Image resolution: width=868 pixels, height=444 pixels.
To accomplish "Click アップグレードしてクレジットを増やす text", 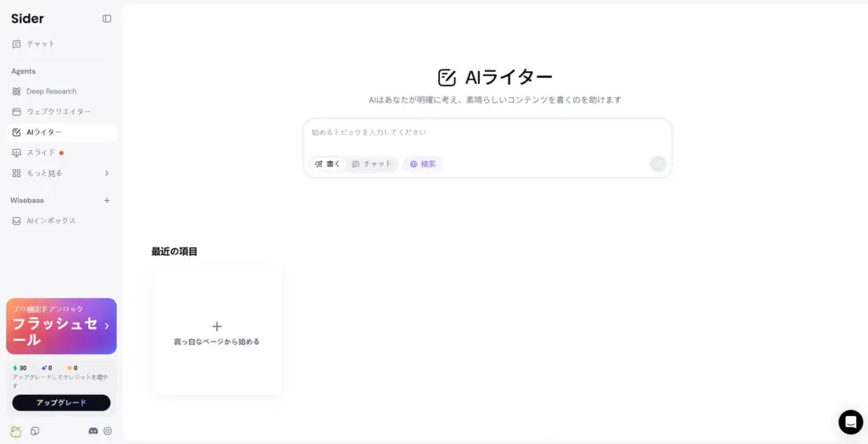I will click(60, 381).
